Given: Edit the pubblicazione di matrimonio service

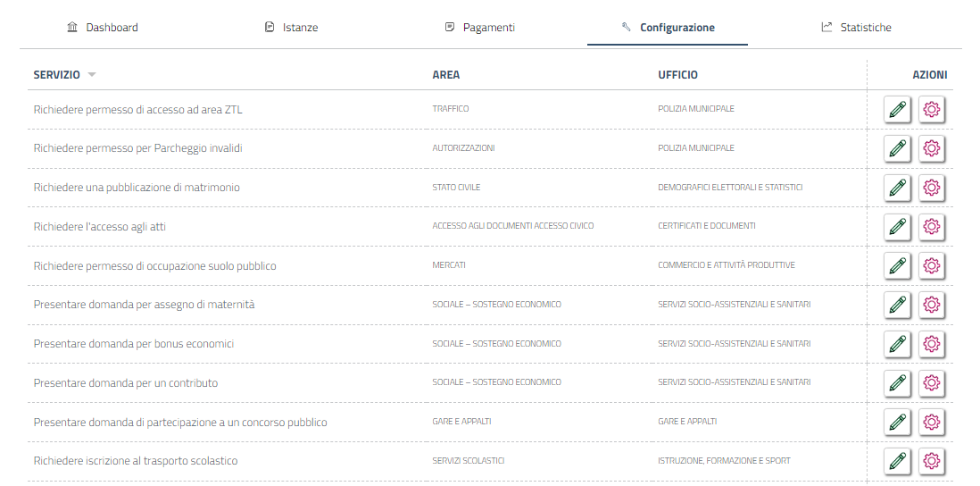Looking at the screenshot, I should 897,188.
